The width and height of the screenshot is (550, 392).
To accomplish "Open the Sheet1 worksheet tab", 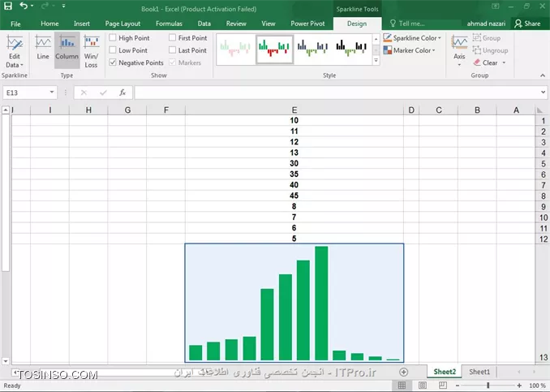I will click(479, 372).
